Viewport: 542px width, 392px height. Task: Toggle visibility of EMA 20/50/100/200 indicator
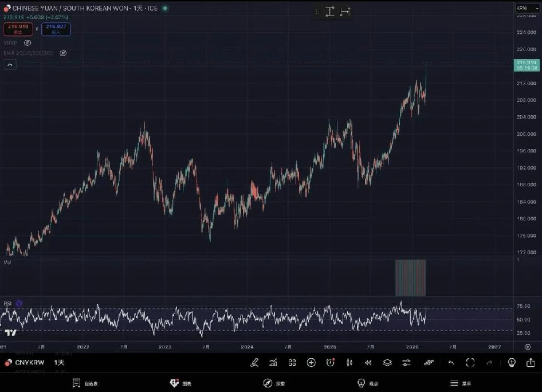63,53
